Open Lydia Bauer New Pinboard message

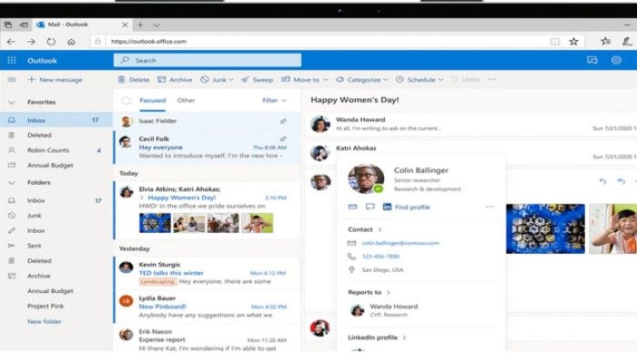(x=207, y=307)
